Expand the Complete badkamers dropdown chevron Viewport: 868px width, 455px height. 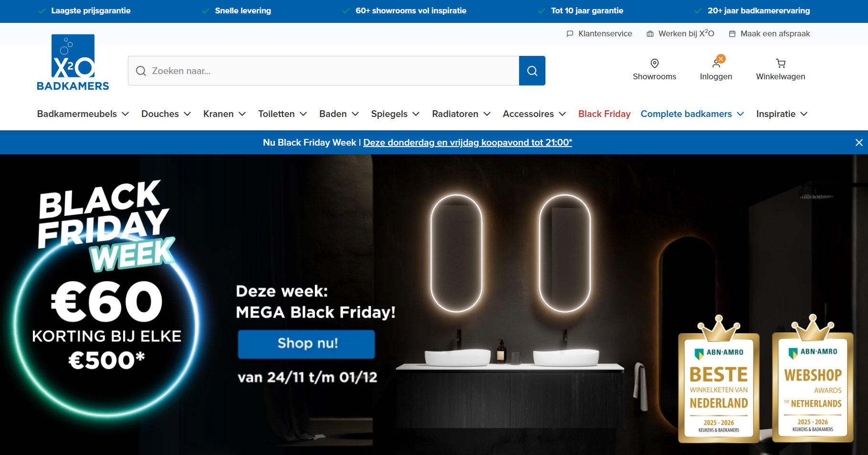(741, 114)
